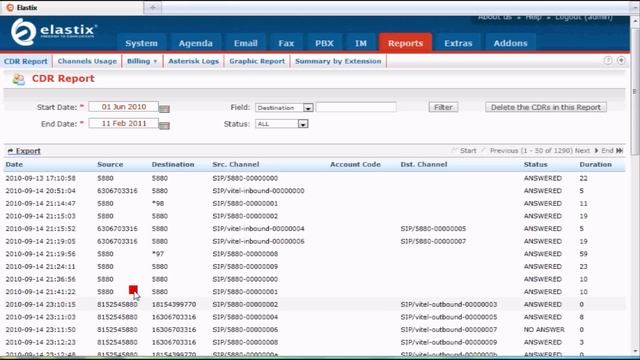Screen dimensions: 640x360
Task: Open the End Date calendar picker icon
Action: [x=164, y=125]
